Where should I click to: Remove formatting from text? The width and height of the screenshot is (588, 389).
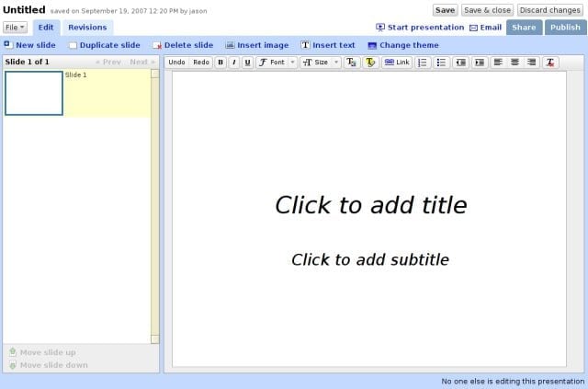[550, 63]
